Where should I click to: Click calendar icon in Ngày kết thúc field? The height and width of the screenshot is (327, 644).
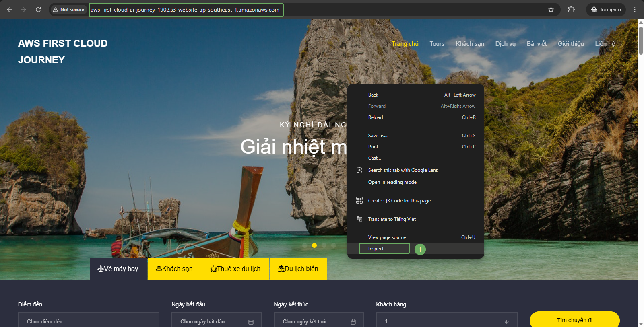(353, 322)
